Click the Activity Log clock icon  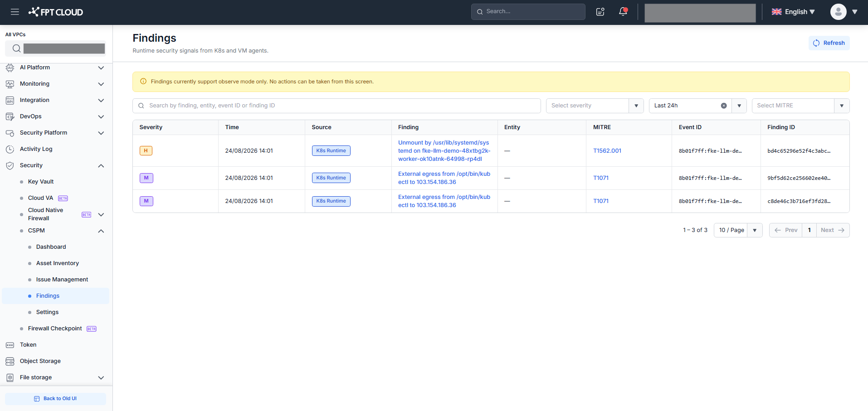pyautogui.click(x=10, y=149)
